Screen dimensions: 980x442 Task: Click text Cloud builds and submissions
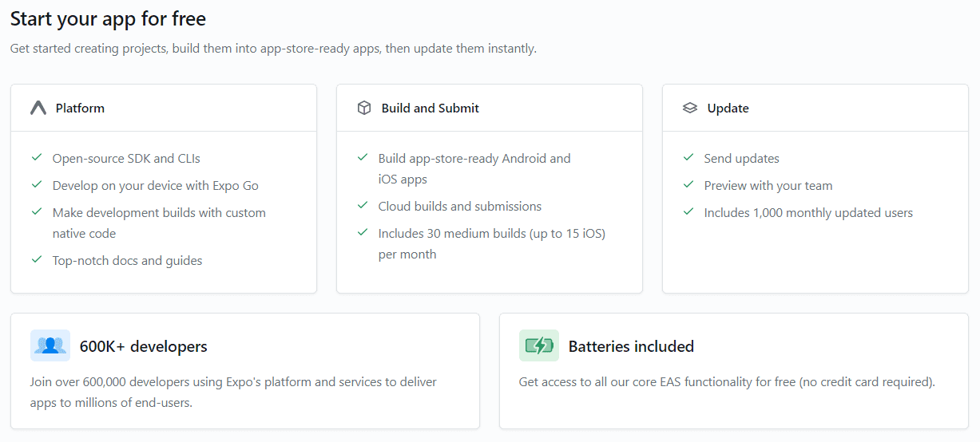tap(460, 207)
